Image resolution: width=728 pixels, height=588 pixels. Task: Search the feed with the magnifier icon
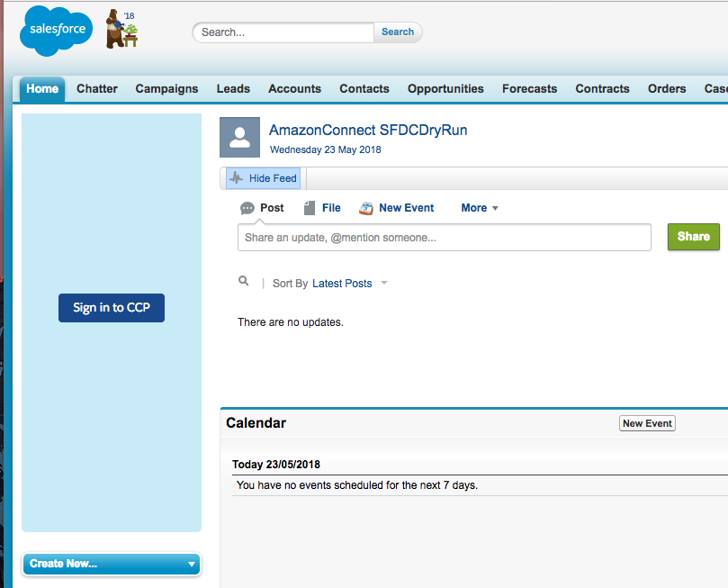(243, 281)
